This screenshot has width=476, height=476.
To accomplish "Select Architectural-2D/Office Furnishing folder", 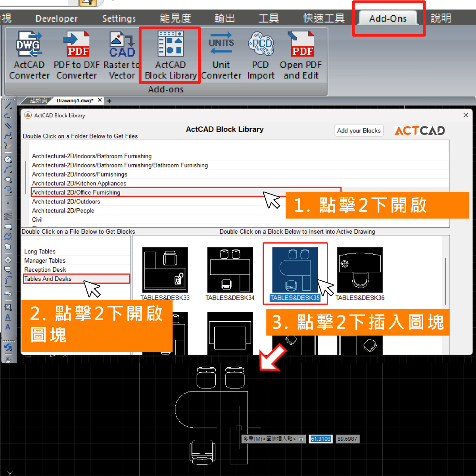I will coord(240,192).
